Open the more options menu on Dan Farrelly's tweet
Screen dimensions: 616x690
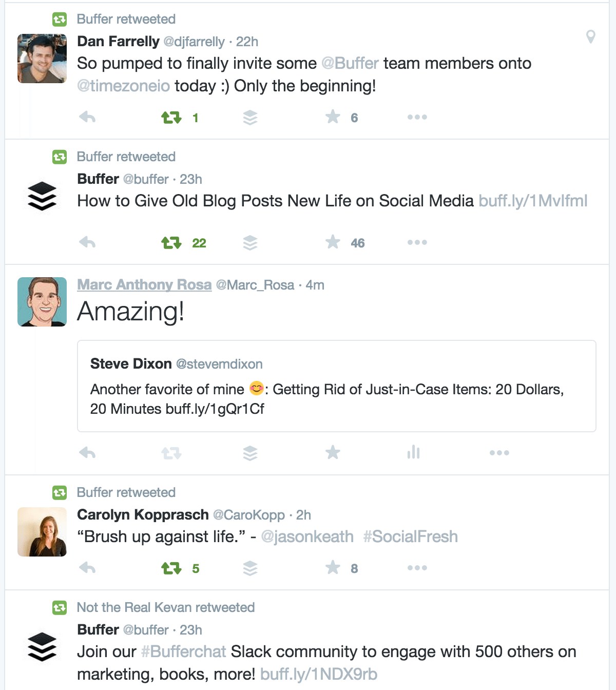click(x=417, y=117)
